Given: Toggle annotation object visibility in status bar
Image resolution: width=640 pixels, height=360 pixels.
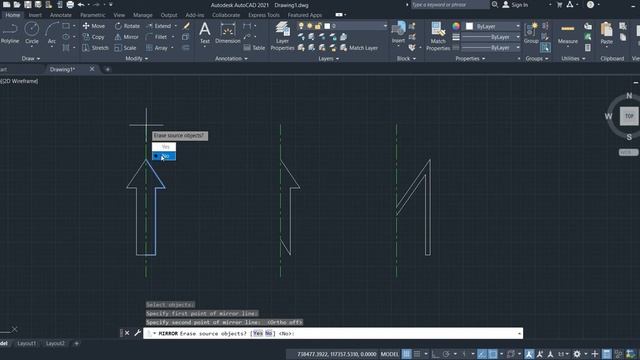Looking at the screenshot, I should coord(529,354).
